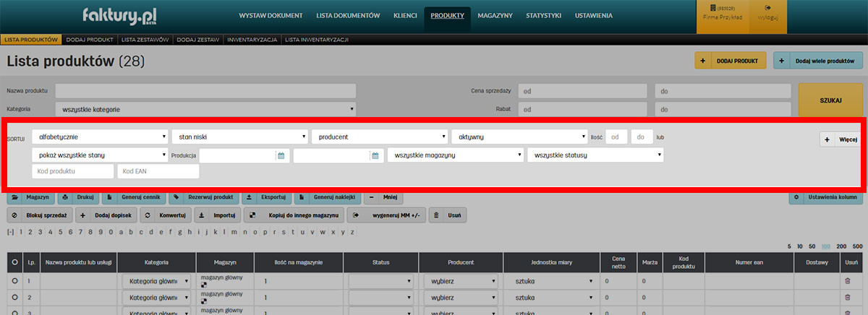Switch to the Inwentaryzacja submenu tab
Image resolution: width=868 pixels, height=315 pixels.
[x=252, y=40]
